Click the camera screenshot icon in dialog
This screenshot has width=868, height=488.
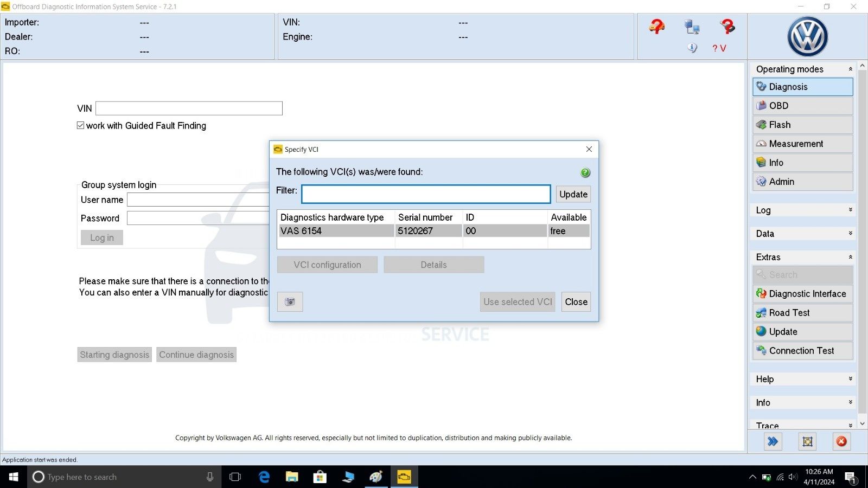point(290,301)
